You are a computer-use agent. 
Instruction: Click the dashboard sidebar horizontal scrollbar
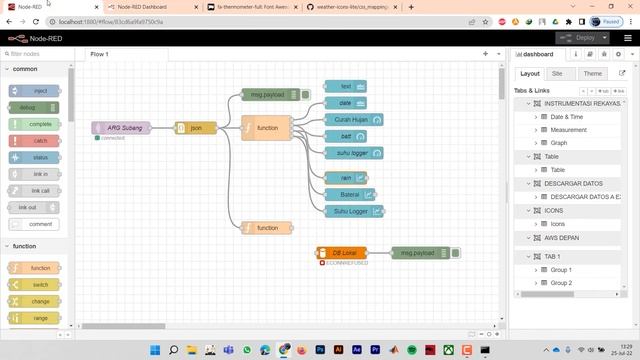547,294
